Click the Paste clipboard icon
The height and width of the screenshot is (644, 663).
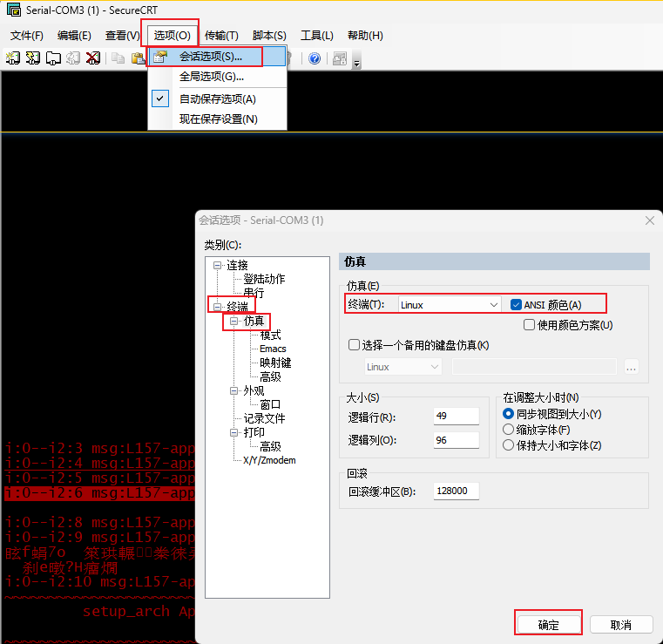(x=138, y=58)
